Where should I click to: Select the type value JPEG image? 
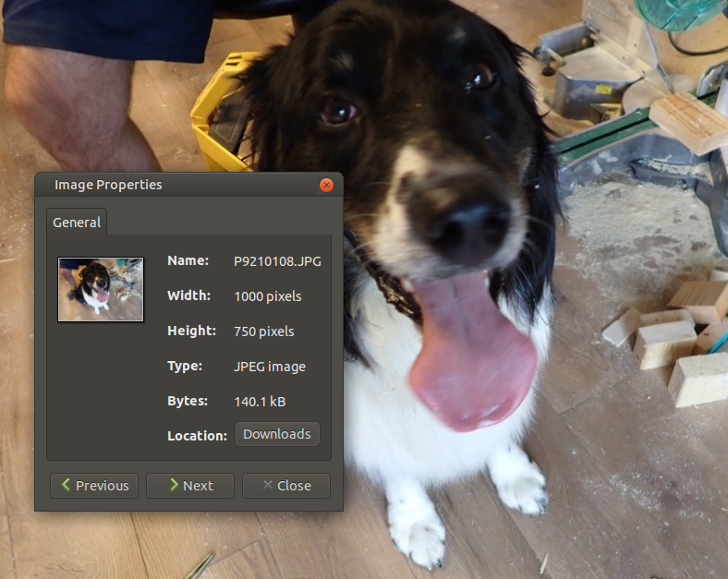tap(270, 367)
